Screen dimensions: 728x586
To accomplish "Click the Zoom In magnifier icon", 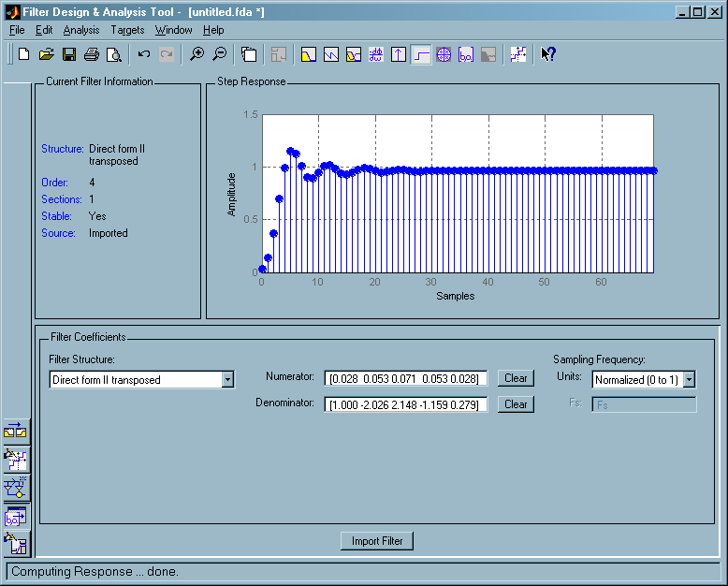I will pos(197,54).
